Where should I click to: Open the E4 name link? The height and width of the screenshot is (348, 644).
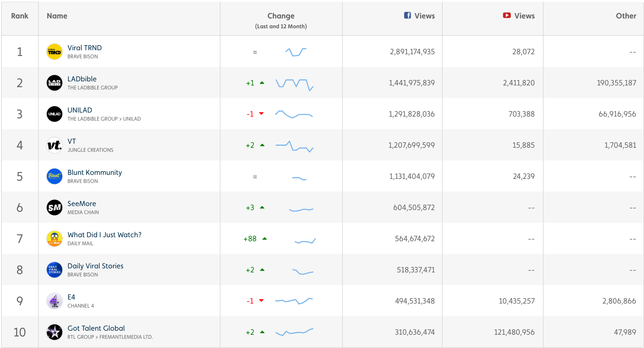pos(71,297)
